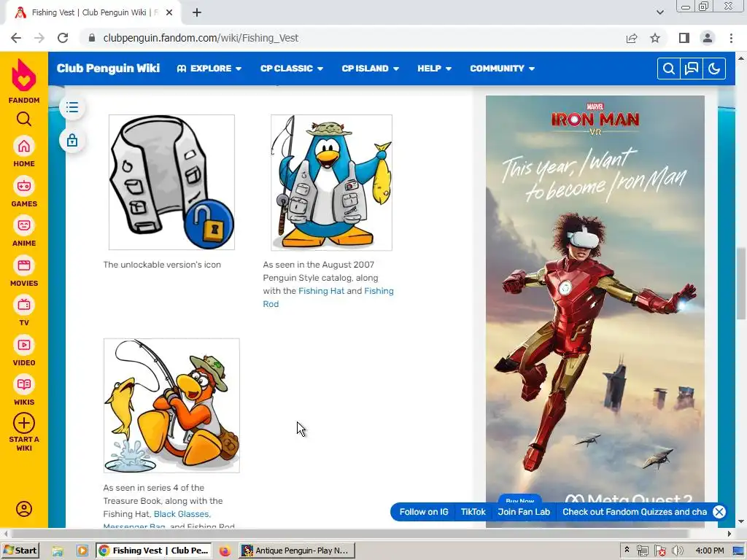Open file explorer from taskbar

coord(58,551)
